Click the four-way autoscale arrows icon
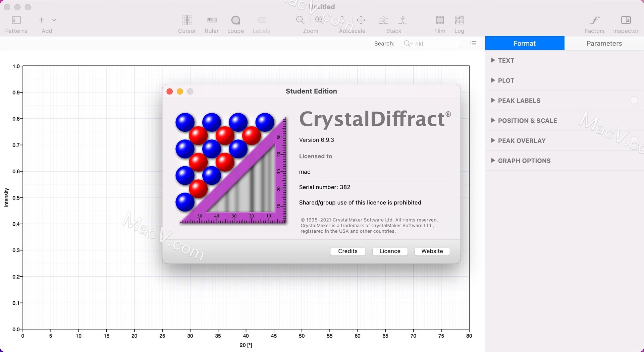 (361, 20)
